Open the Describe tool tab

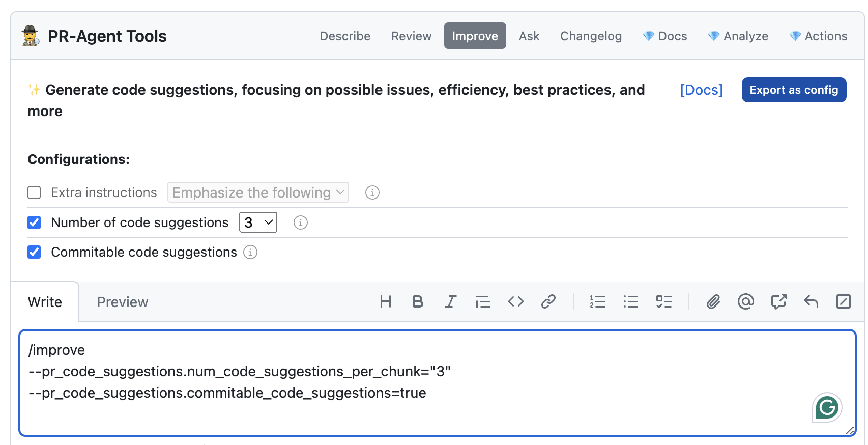click(x=345, y=36)
